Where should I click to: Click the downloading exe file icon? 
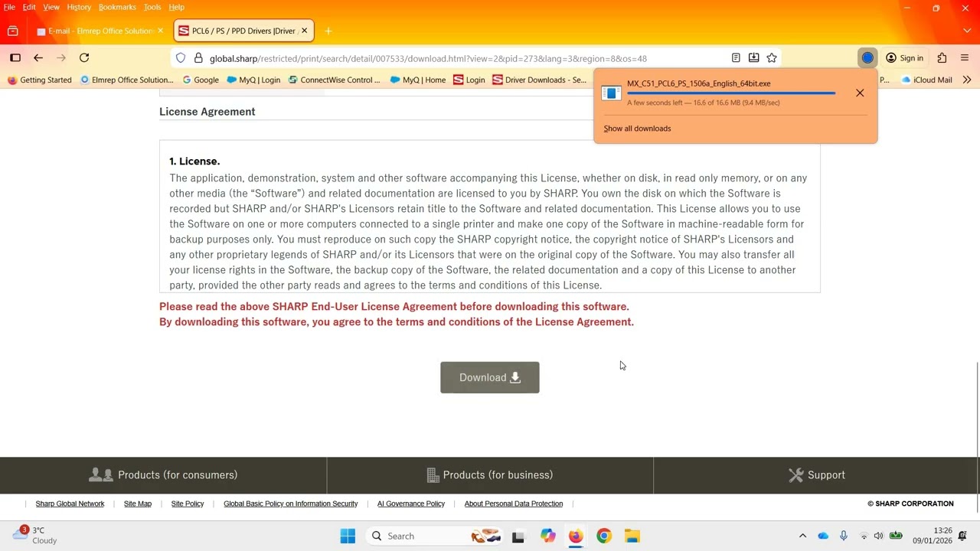pyautogui.click(x=611, y=93)
